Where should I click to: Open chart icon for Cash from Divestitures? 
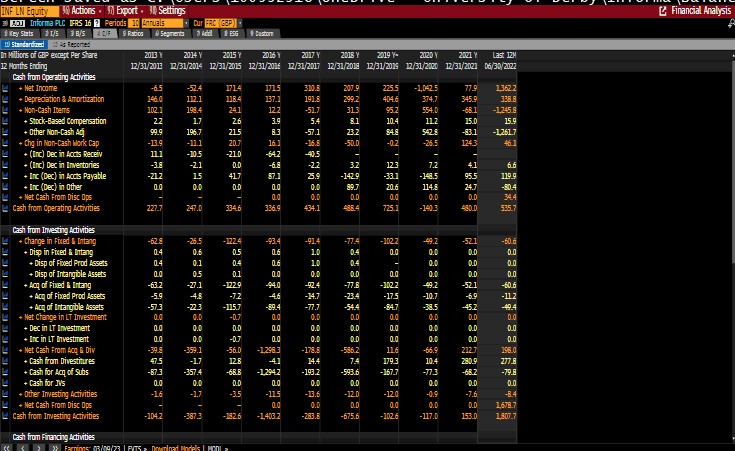pos(5,361)
